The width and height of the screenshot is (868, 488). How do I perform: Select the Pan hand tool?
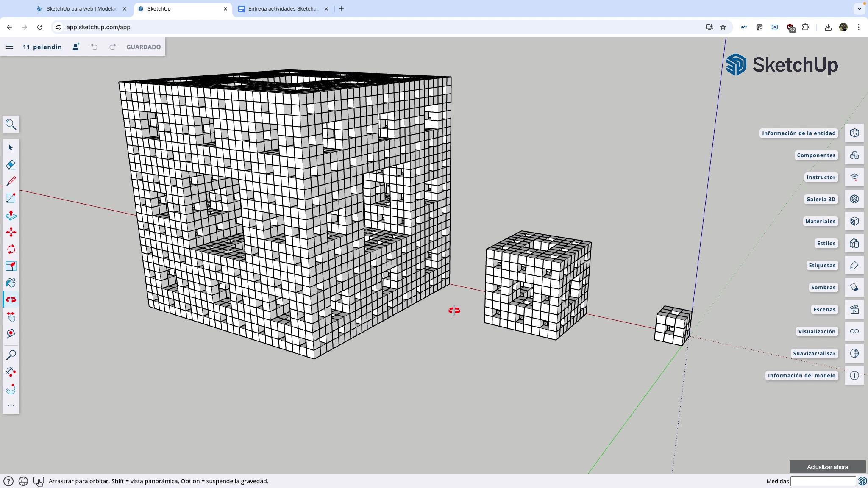11,317
